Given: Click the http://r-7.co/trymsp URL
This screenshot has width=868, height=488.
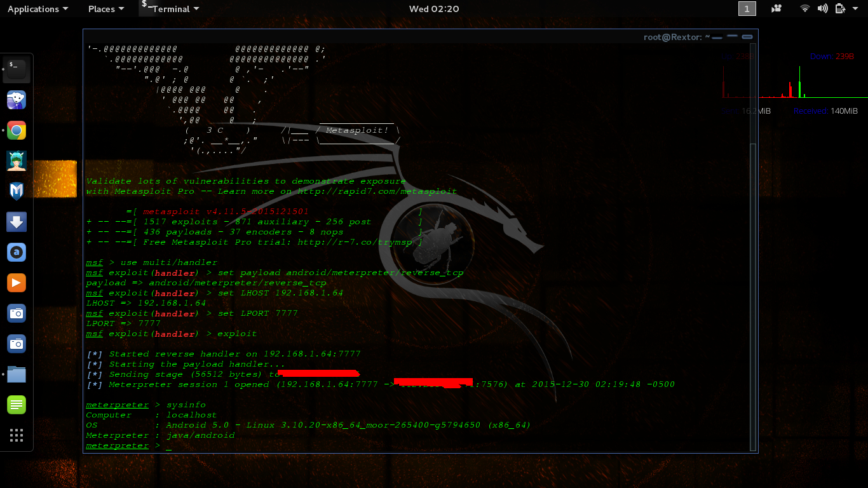Looking at the screenshot, I should pos(355,242).
